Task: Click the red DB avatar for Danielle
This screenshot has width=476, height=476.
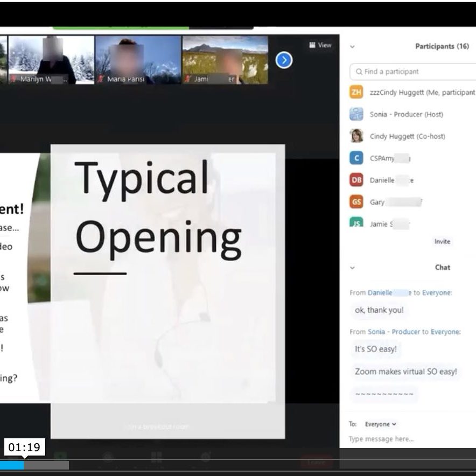Action: 356,180
